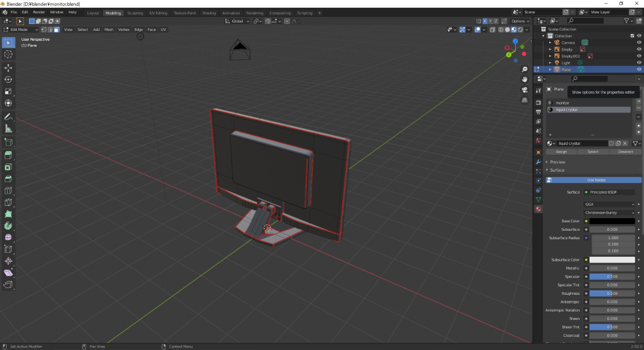Open the Edit Mode dropdown
Screen dimensions: 644x350
pos(21,29)
